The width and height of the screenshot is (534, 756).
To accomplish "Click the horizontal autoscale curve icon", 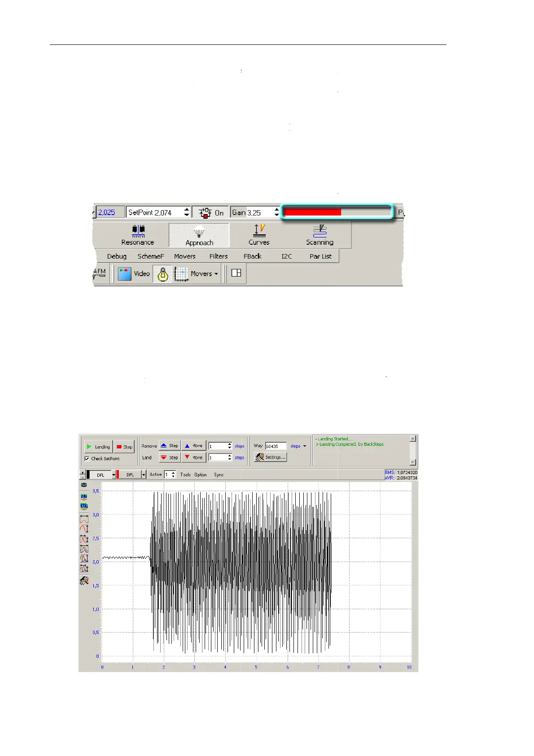I will point(84,519).
